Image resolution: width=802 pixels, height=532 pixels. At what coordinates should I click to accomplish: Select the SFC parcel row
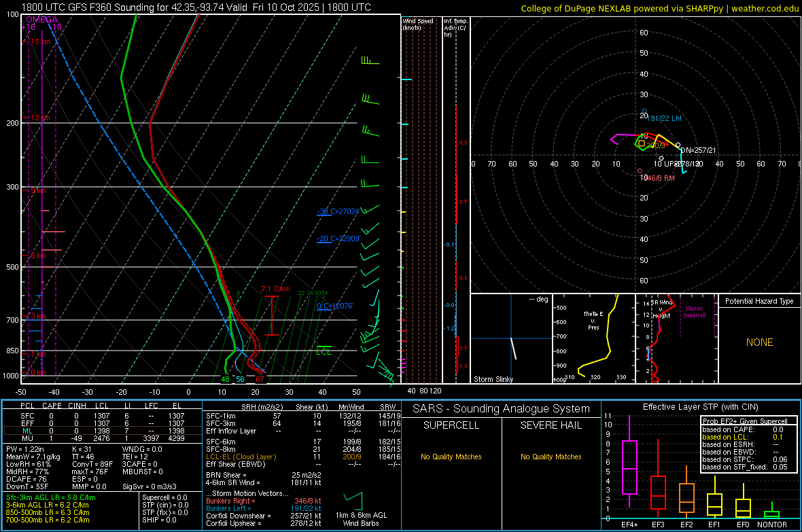click(103, 416)
